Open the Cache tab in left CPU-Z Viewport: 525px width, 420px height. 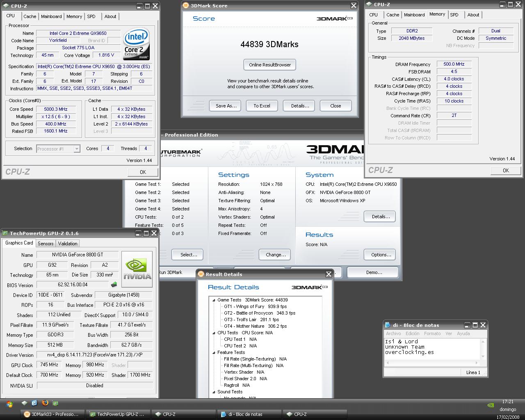tap(30, 16)
